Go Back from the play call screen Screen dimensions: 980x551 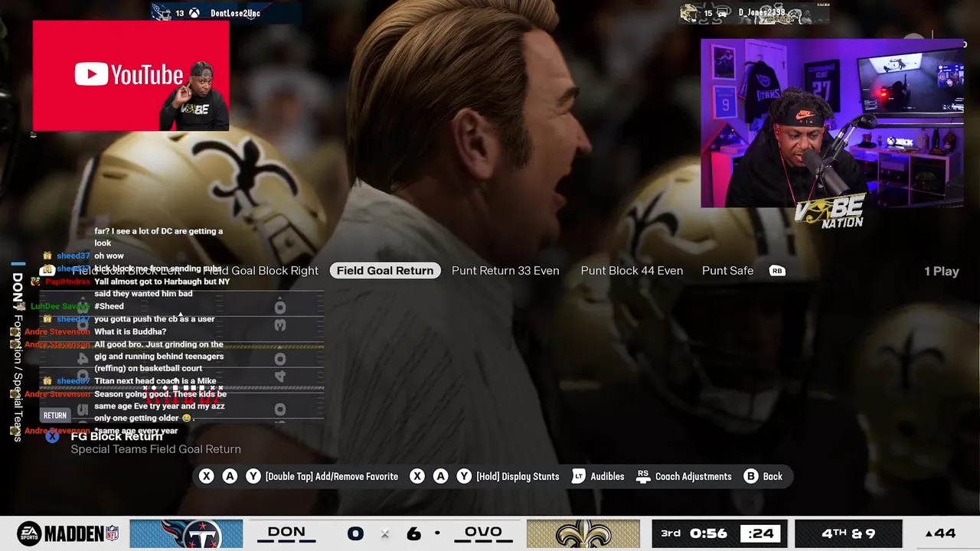[773, 476]
